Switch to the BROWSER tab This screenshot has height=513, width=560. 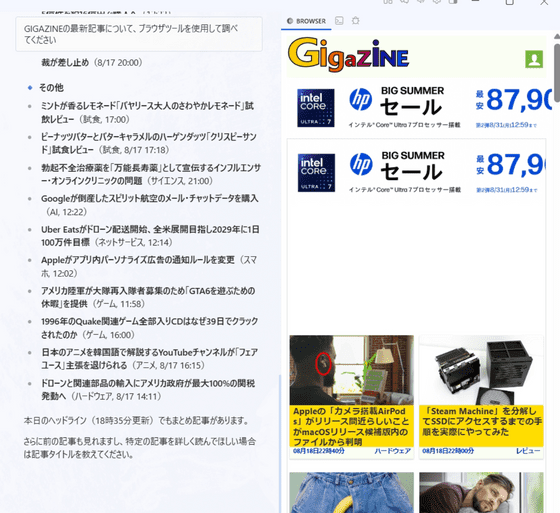(x=306, y=21)
